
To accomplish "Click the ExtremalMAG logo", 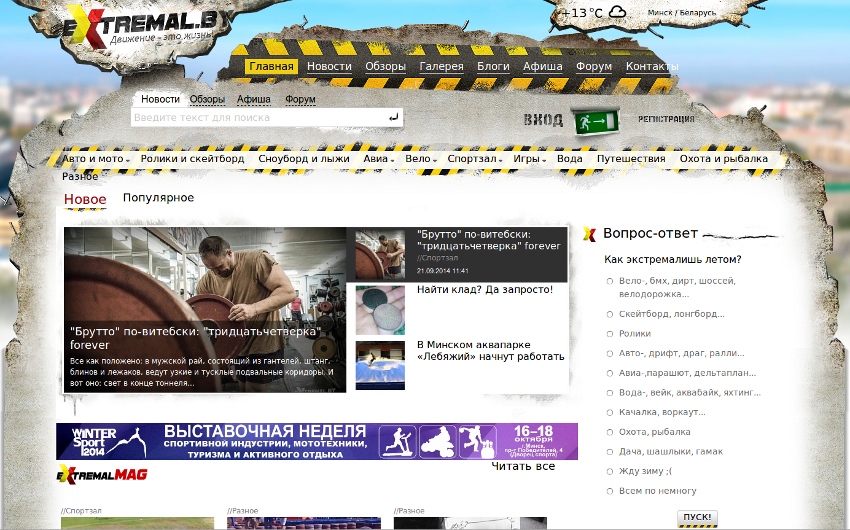I will coord(102,473).
